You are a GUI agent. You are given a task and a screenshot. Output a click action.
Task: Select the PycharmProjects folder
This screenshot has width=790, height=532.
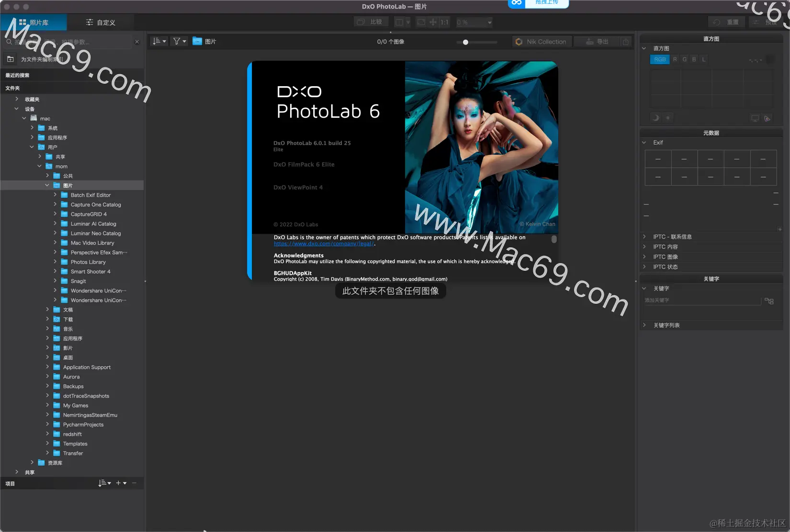click(83, 425)
